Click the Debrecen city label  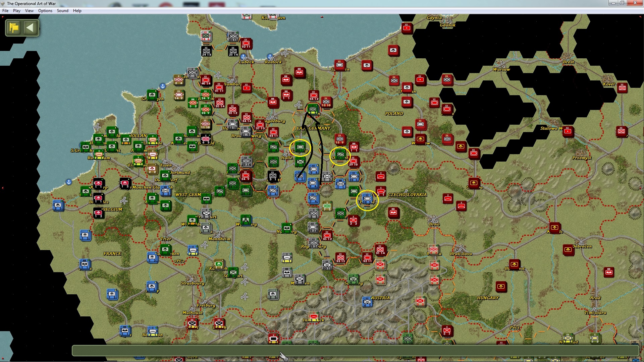tap(582, 246)
